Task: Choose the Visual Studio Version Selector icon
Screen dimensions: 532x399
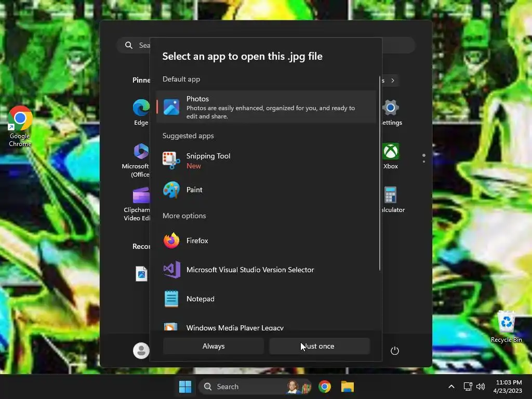Action: click(171, 270)
